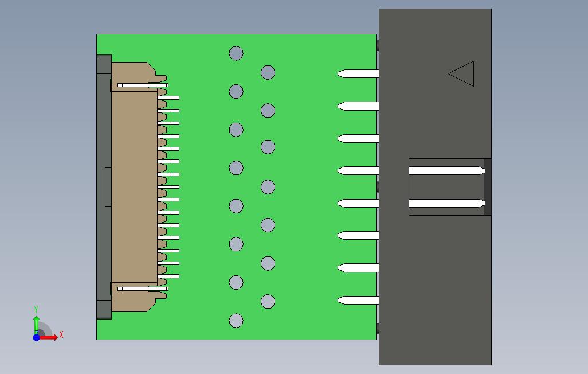
Task: Pick the lower white pin inside the header notch
Action: 446,203
